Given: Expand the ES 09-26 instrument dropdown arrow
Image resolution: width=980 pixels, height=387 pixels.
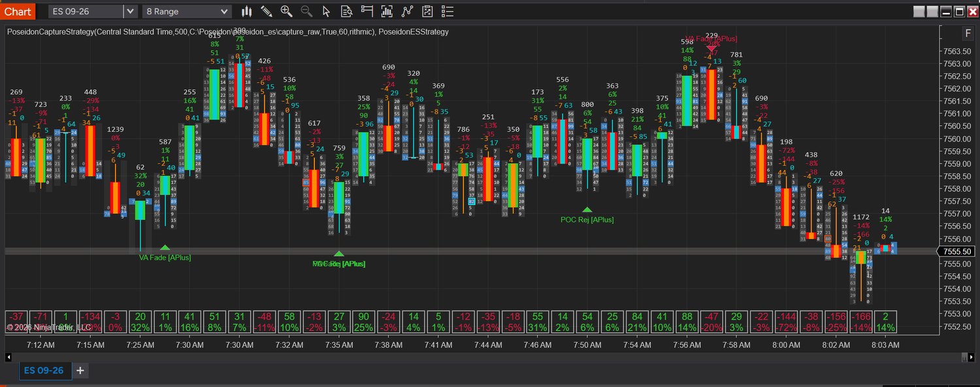Looking at the screenshot, I should [130, 11].
